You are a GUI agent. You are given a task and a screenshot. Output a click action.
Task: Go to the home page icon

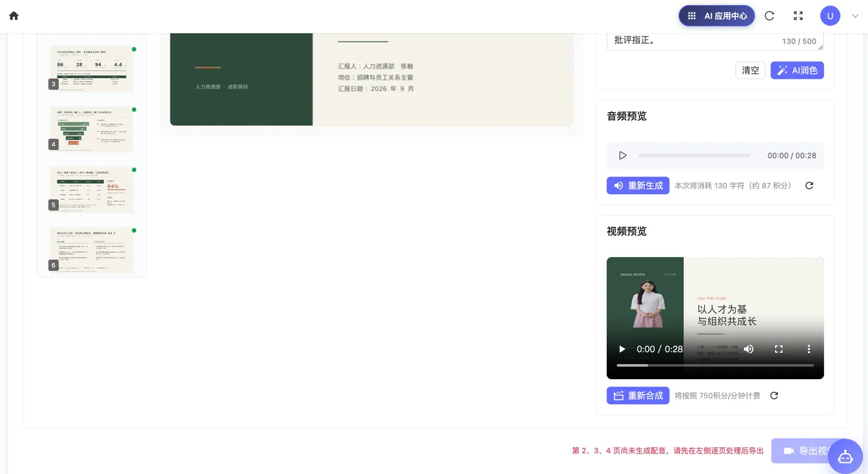(x=14, y=16)
